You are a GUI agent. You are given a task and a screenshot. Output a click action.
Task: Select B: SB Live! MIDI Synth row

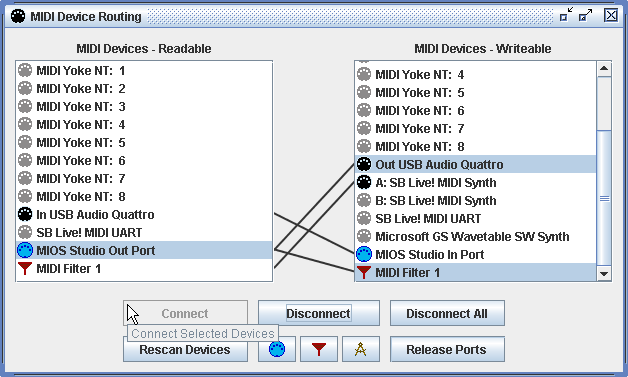476,200
